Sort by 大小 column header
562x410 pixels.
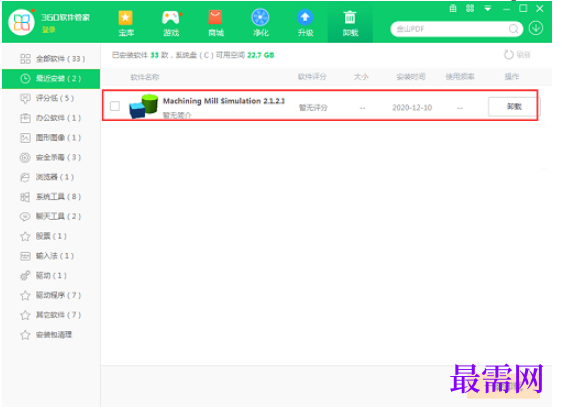point(361,77)
